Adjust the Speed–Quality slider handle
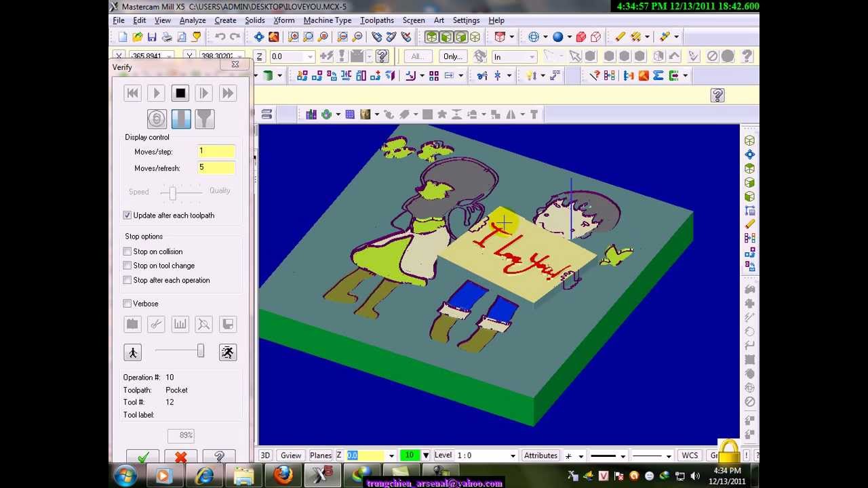The image size is (868, 488). [x=173, y=193]
